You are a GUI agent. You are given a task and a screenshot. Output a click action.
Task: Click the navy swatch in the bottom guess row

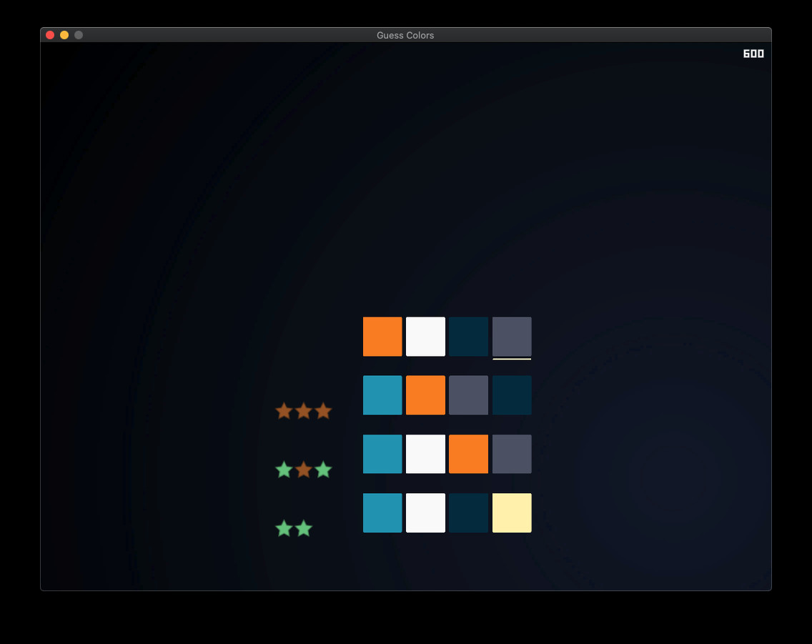(469, 512)
